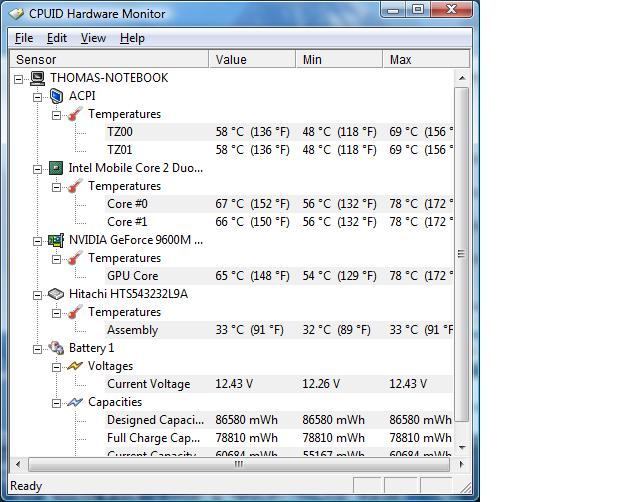
Task: Select the TZ01 sensor row
Action: coord(279,150)
